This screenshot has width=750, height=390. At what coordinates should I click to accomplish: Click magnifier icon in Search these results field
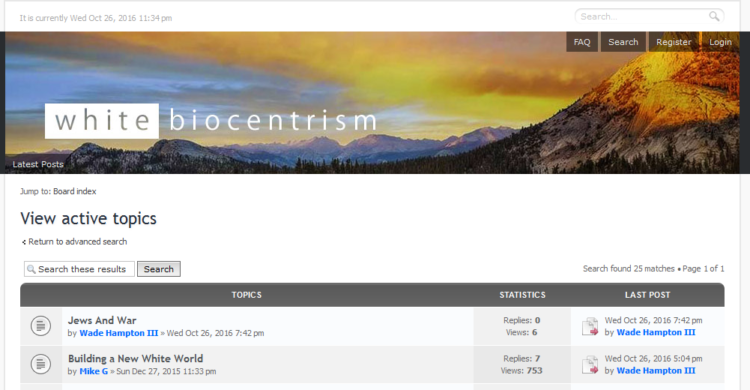click(31, 269)
